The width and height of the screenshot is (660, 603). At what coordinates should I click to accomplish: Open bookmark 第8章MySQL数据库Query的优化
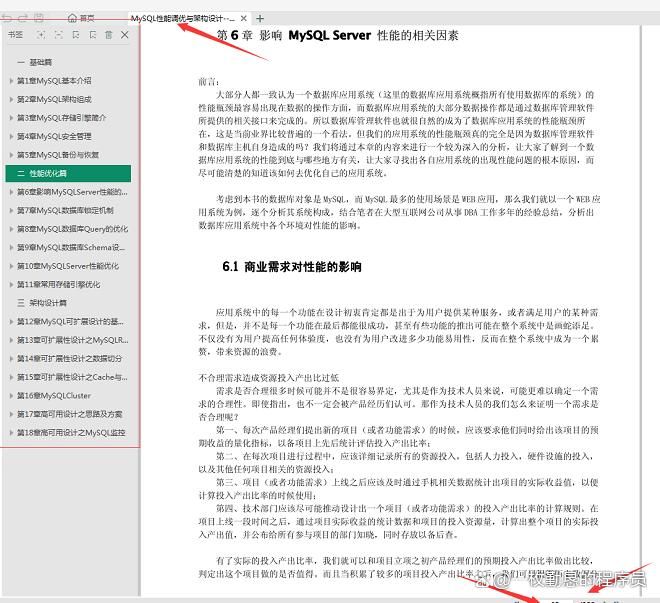click(72, 229)
